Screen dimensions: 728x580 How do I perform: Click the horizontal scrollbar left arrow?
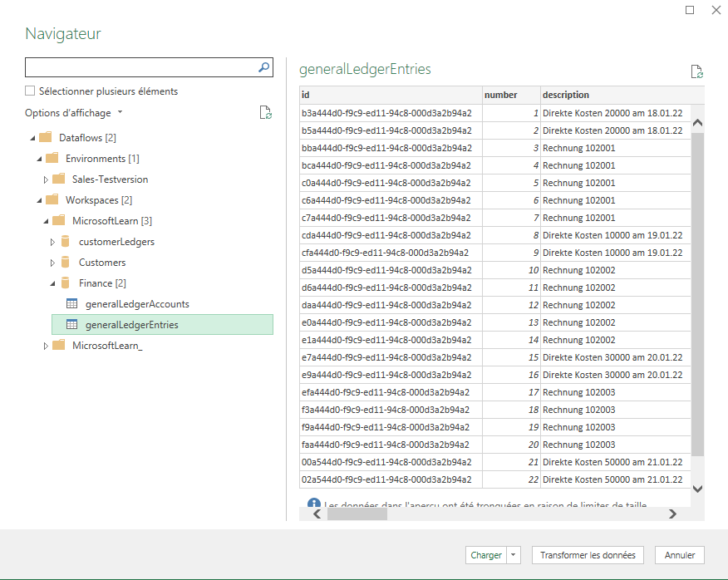pos(317,514)
